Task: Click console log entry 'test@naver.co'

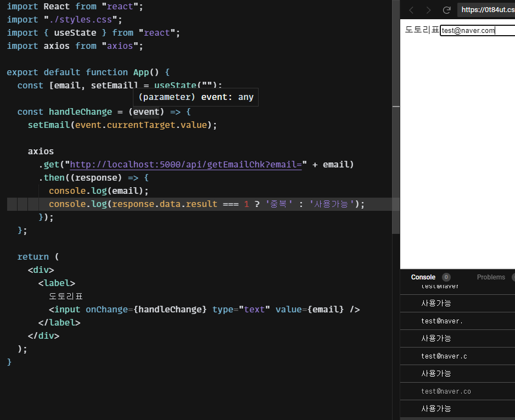Action: (446, 391)
